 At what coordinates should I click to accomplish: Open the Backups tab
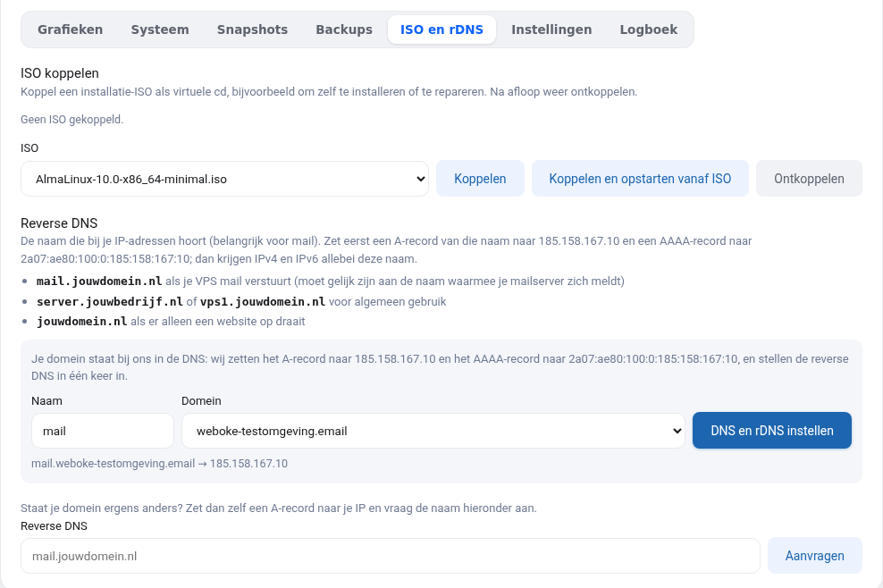[x=344, y=29]
